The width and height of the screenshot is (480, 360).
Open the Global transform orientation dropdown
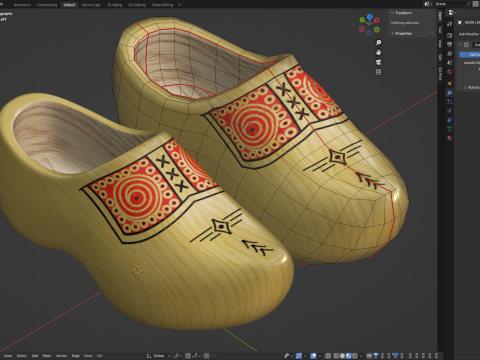coord(158,356)
